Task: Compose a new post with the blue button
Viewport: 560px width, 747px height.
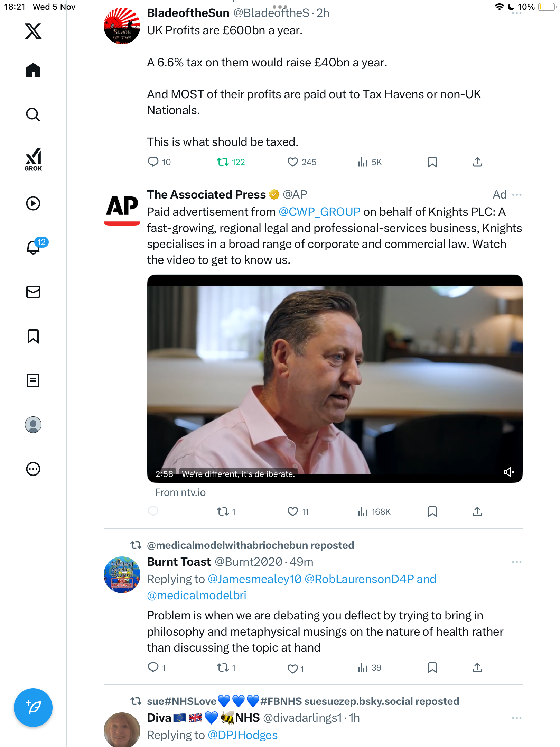Action: point(33,707)
